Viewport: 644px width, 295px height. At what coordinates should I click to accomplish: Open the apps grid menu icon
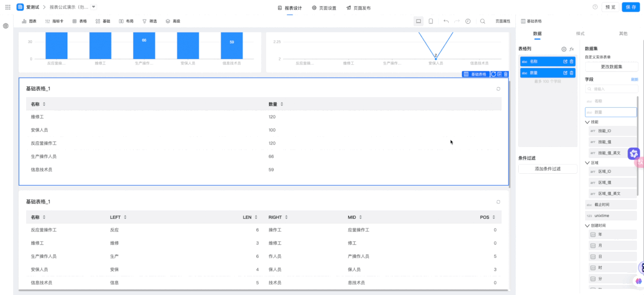8,7
